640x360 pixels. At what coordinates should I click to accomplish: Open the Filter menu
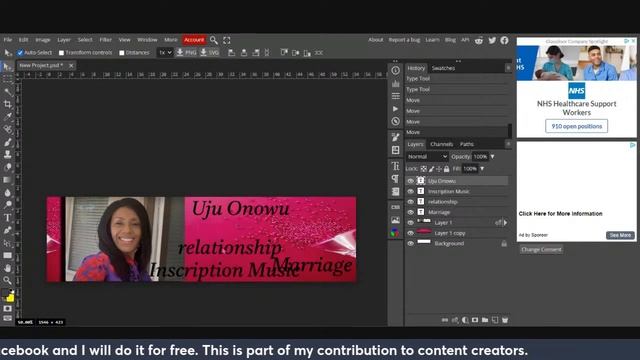point(105,40)
